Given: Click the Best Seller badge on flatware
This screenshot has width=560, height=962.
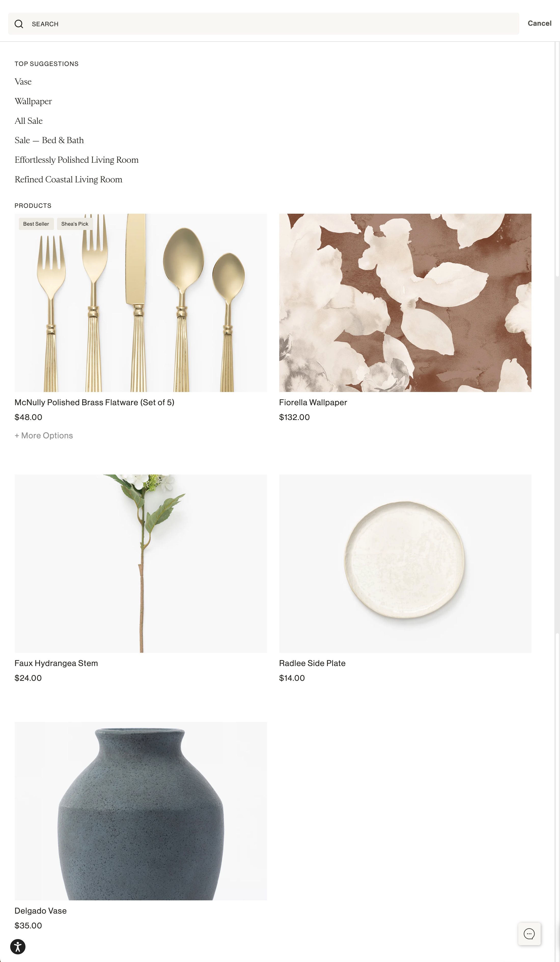Looking at the screenshot, I should pyautogui.click(x=36, y=224).
